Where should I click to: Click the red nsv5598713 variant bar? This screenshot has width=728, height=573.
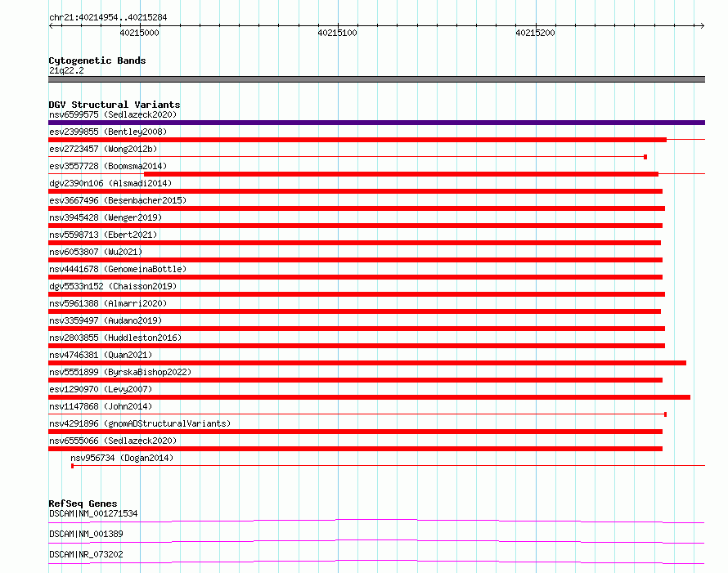[x=354, y=243]
